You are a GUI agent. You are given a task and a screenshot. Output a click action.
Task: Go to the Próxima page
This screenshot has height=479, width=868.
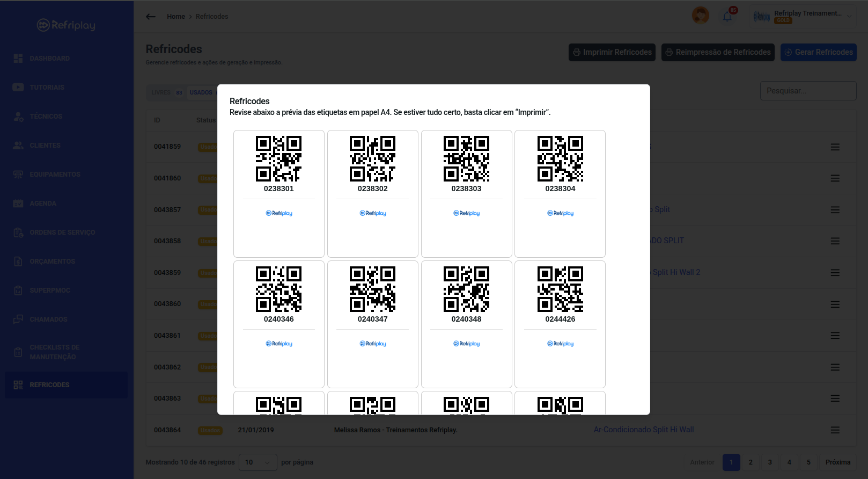[838, 462]
